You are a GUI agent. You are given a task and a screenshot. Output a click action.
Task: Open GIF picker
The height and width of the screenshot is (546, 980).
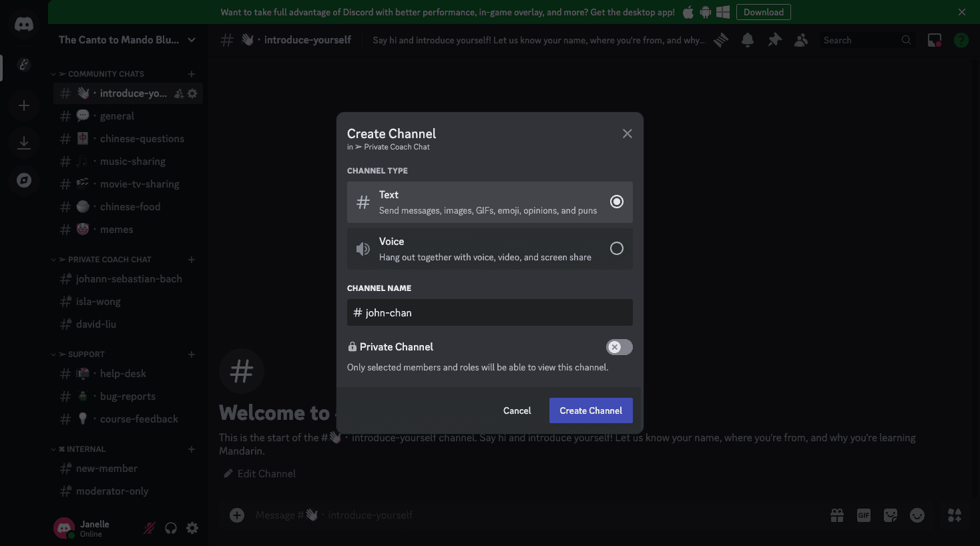coord(864,515)
